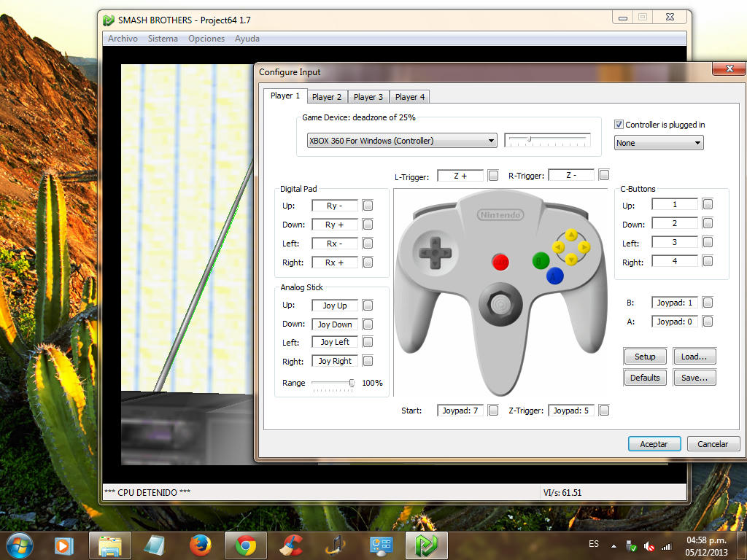The image size is (747, 560).
Task: Expand the None controller pak dropdown
Action: pos(658,143)
